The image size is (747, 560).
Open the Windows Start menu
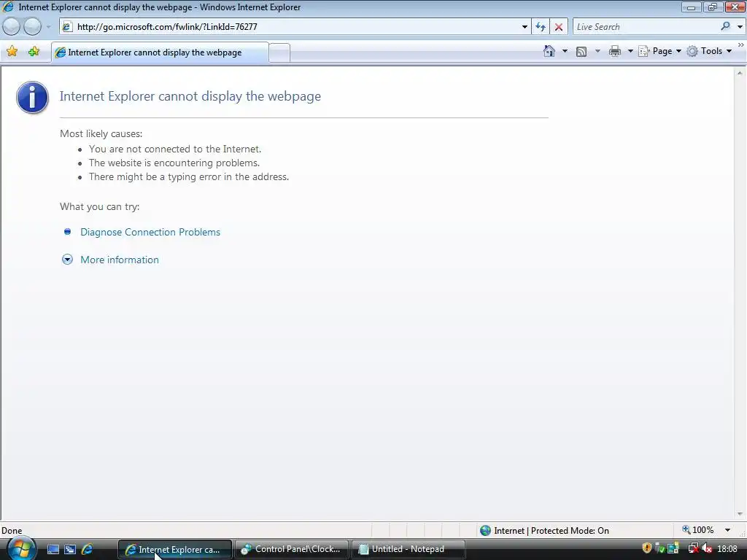pos(21,548)
